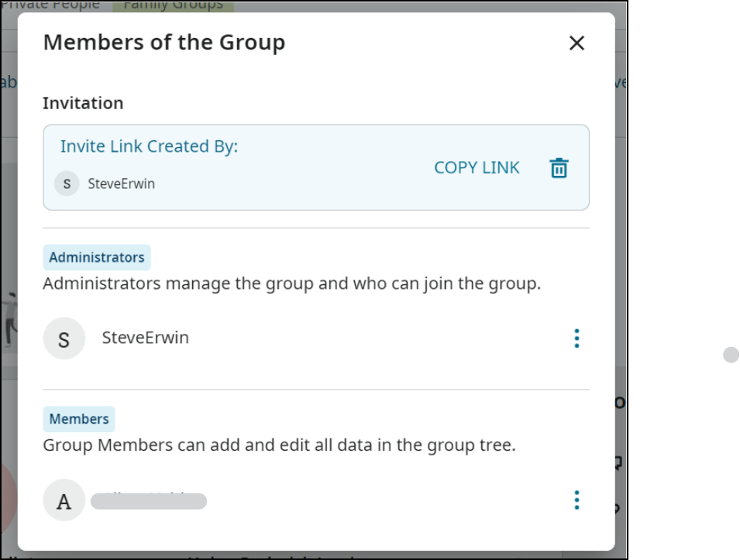Click the "Members of the Group" heading
Image resolution: width=740 pixels, height=560 pixels.
(163, 42)
